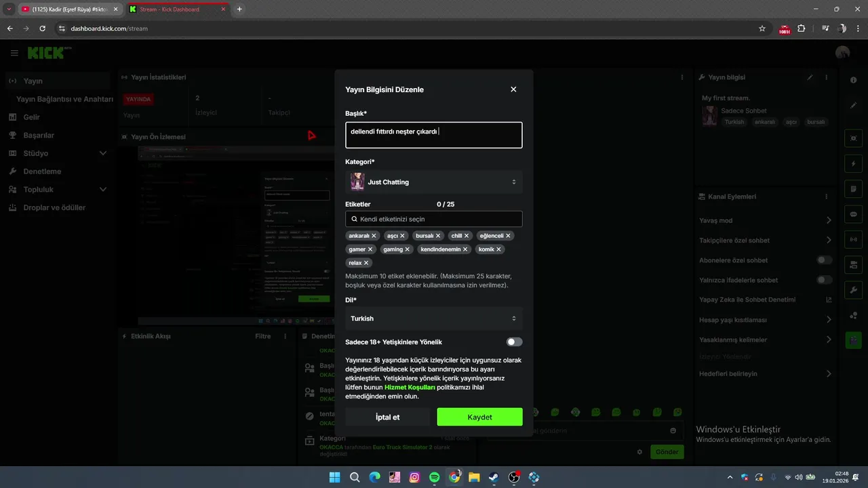Click the green clapperboard icon in right toolbar

pos(853,340)
